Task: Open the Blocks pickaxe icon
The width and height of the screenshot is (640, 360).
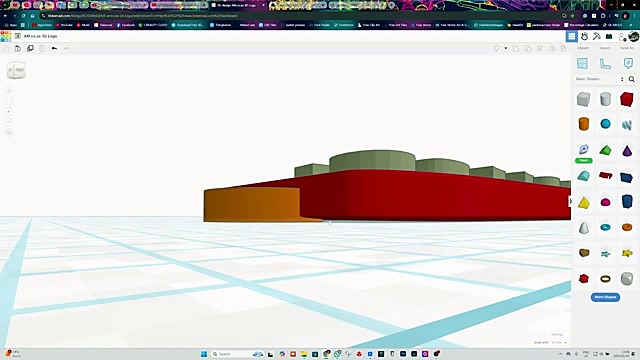Action: pos(597,37)
